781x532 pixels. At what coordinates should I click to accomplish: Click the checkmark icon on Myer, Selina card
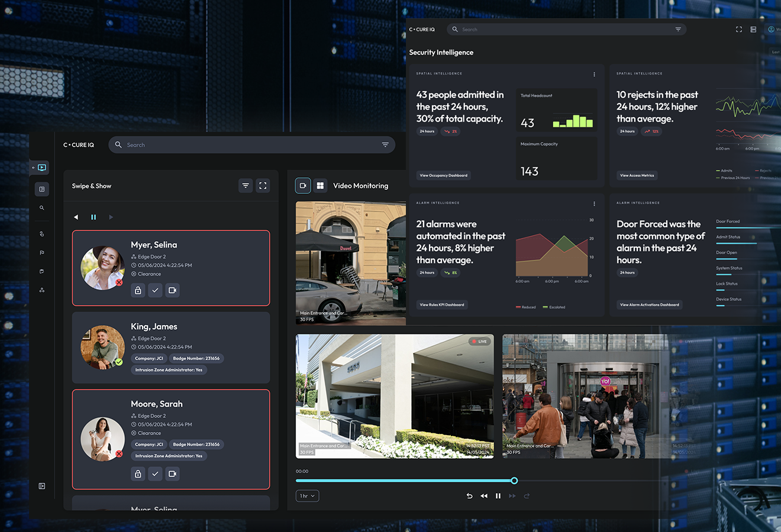point(155,290)
